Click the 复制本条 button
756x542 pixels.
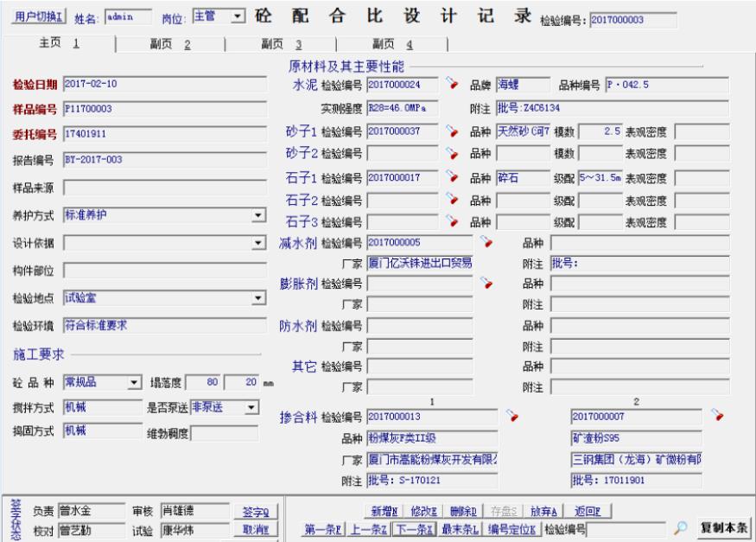[724, 528]
